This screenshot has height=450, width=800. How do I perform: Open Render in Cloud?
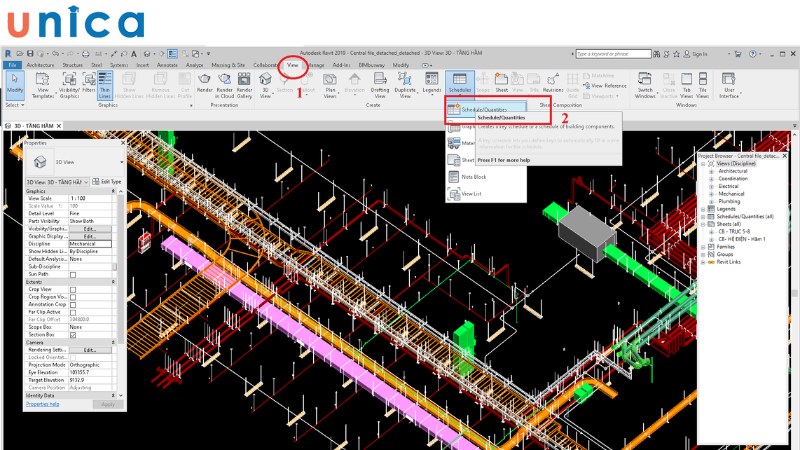[224, 85]
